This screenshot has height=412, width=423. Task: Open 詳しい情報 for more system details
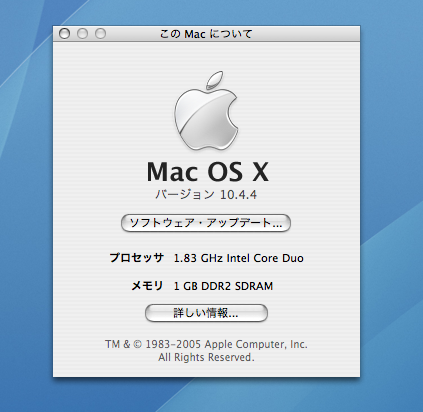point(206,313)
